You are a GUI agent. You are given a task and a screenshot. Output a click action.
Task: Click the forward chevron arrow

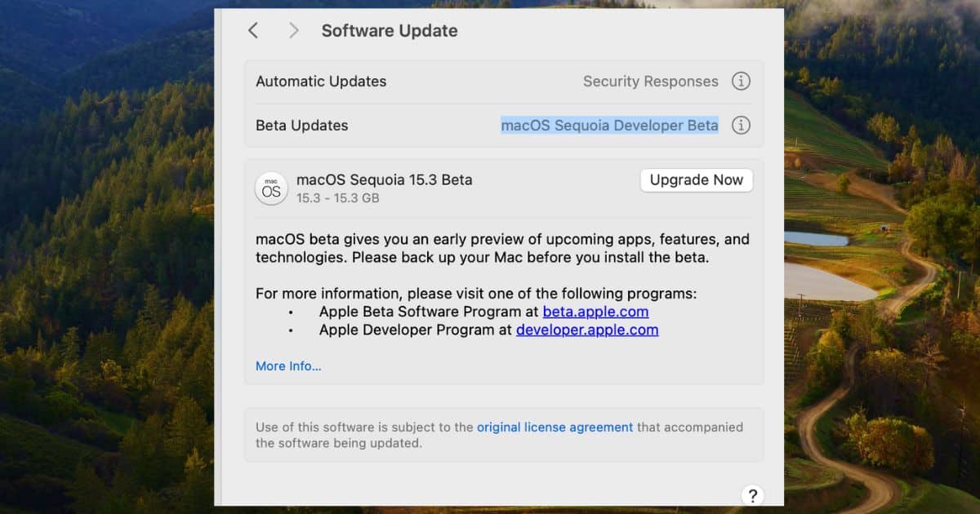pos(294,31)
